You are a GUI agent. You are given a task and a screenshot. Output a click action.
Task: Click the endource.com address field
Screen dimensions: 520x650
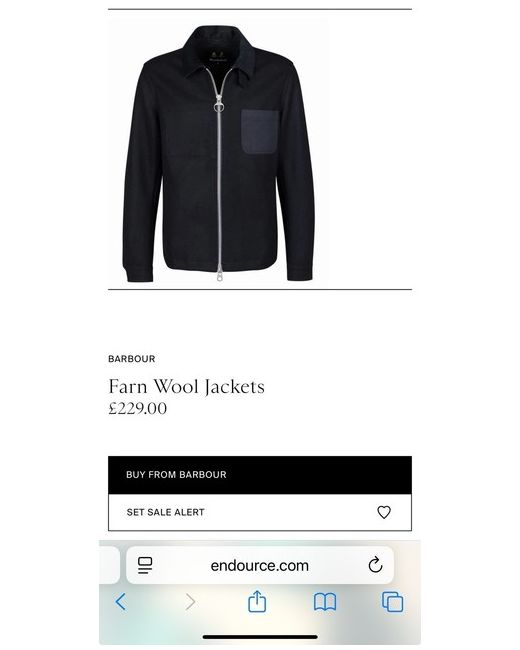click(260, 565)
